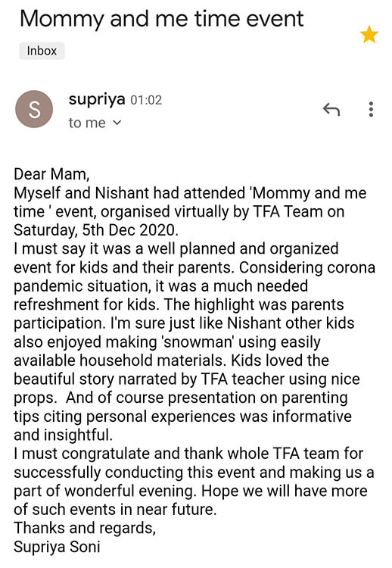Screen dimensions: 392x568
Task: Click the Inbox label chip
Action: click(x=42, y=51)
